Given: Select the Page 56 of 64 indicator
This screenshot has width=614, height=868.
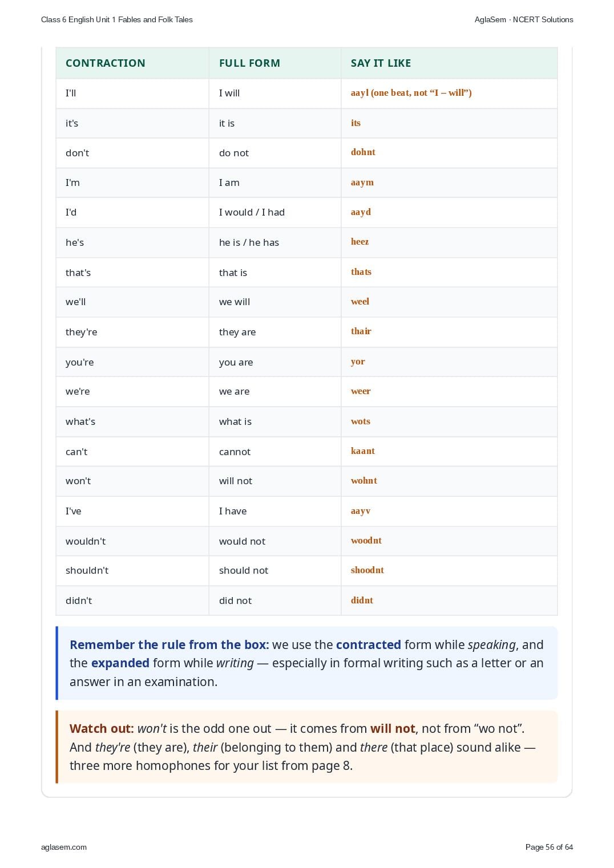Looking at the screenshot, I should click(549, 847).
